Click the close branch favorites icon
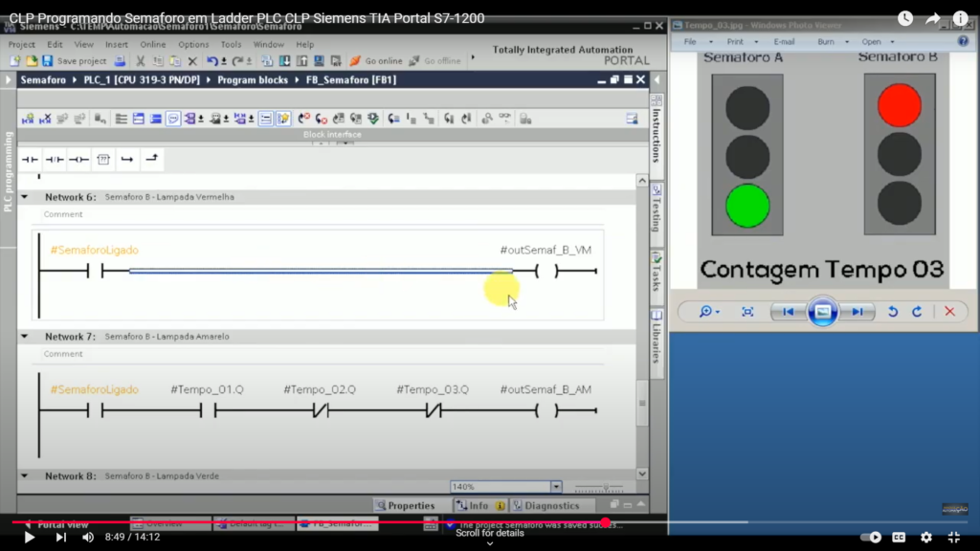The height and width of the screenshot is (551, 980). coord(152,160)
